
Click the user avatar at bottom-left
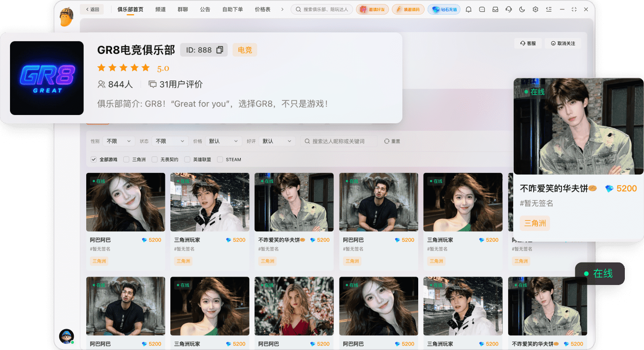67,336
